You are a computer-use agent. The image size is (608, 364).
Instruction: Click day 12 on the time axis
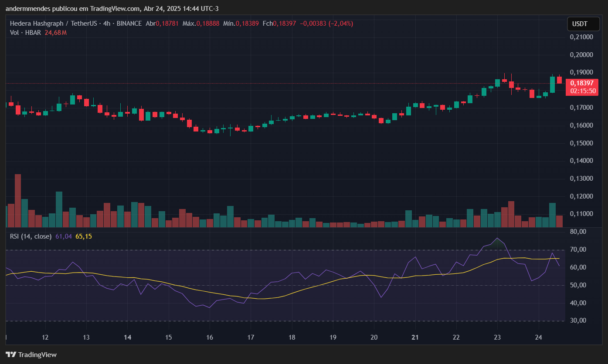pyautogui.click(x=45, y=337)
